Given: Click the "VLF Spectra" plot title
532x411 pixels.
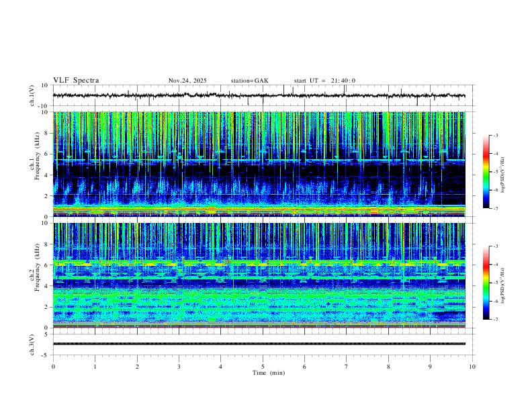Looking at the screenshot, I should (x=76, y=81).
